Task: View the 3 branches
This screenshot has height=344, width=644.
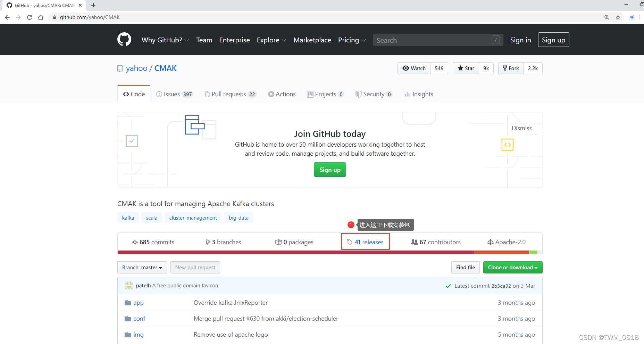Action: [223, 242]
